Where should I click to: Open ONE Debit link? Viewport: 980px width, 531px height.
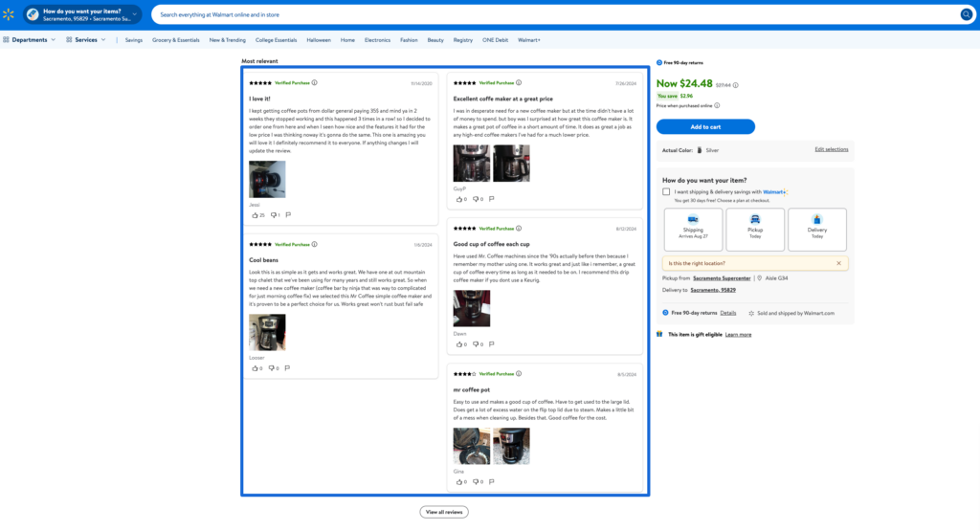point(495,40)
